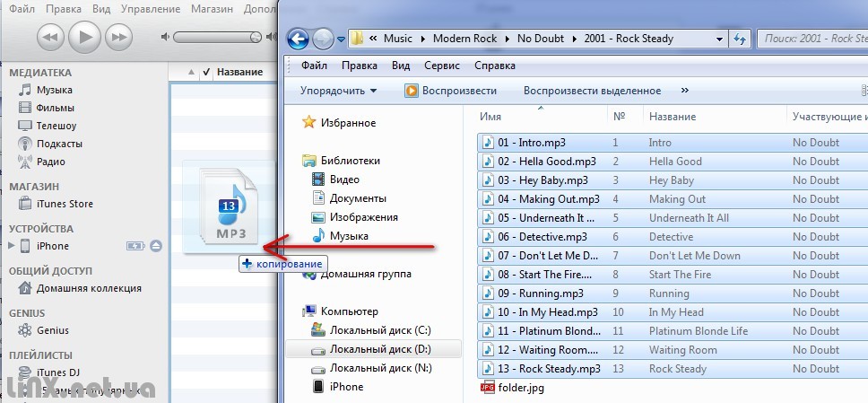
Task: Open address bar history dropdown
Action: point(719,39)
